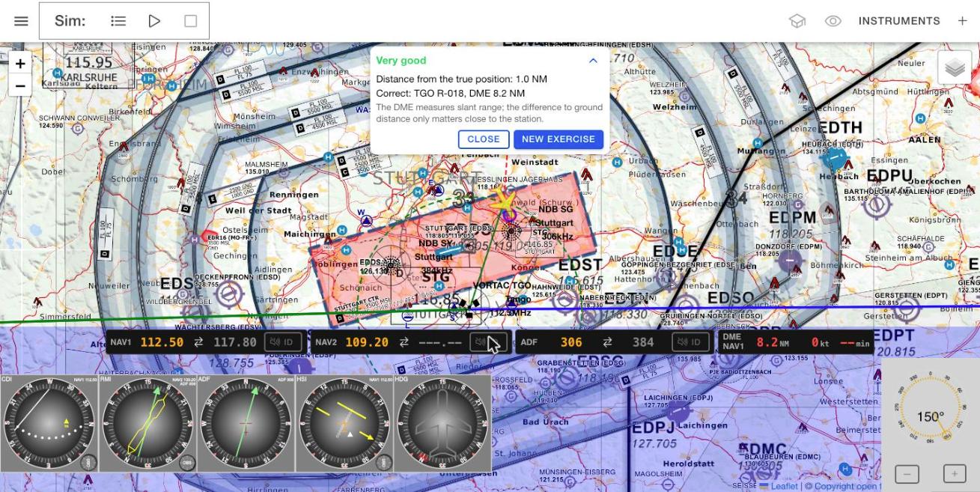Select NAV1 standby frequency 117.80

tap(235, 342)
